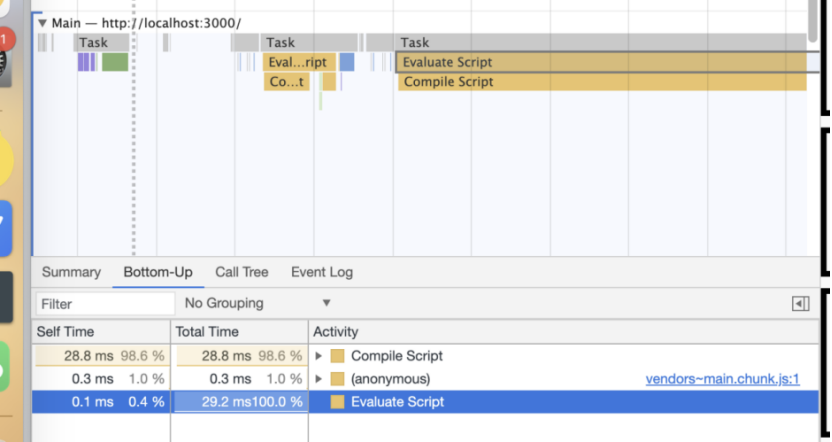Click the Compile Script yellow category icon
Image resolution: width=832 pixels, height=442 pixels.
tap(337, 356)
